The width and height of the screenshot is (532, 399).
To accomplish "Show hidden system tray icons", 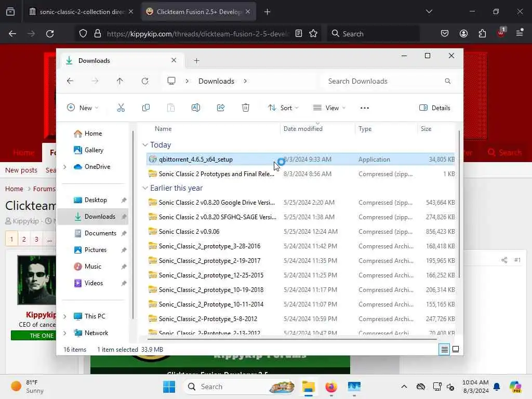I will click(x=404, y=387).
